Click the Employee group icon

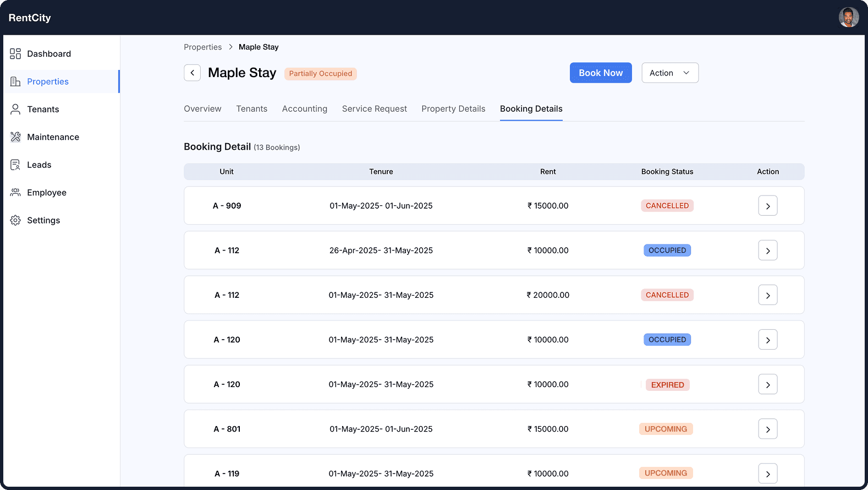coord(15,192)
